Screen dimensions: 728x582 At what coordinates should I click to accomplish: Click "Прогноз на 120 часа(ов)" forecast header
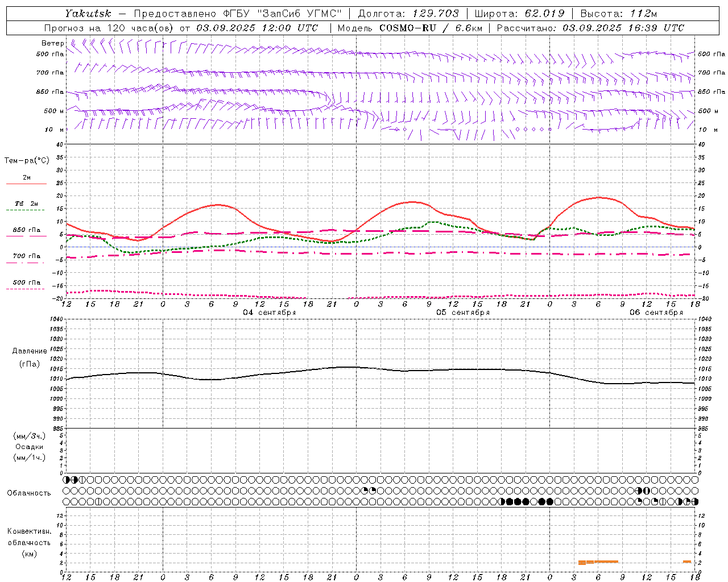click(109, 28)
